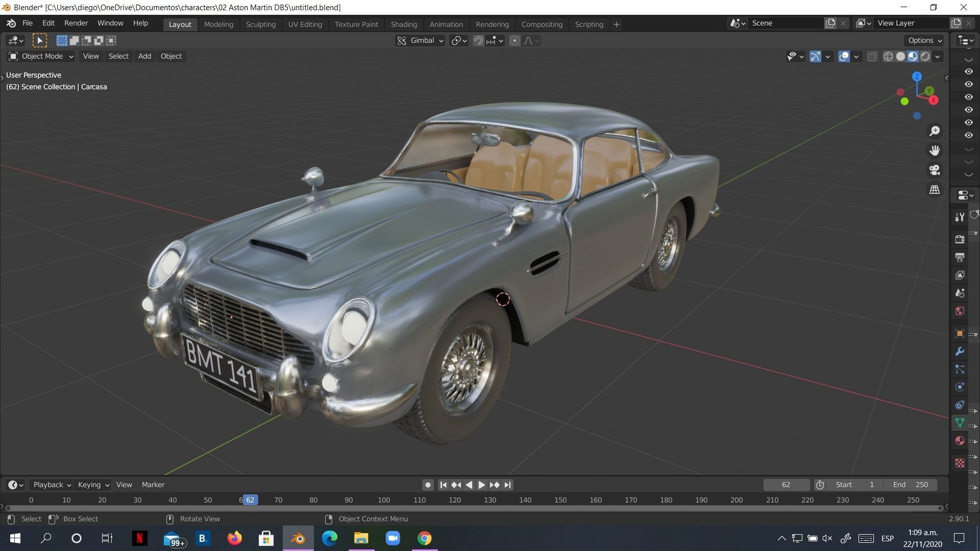Click the red X axis gizmo ball
Screen dimensions: 980x551
coord(934,100)
